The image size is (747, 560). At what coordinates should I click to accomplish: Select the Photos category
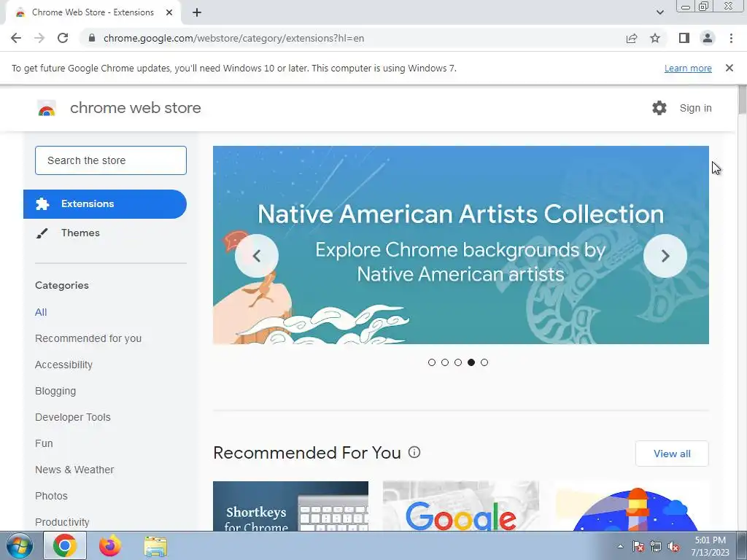point(51,496)
